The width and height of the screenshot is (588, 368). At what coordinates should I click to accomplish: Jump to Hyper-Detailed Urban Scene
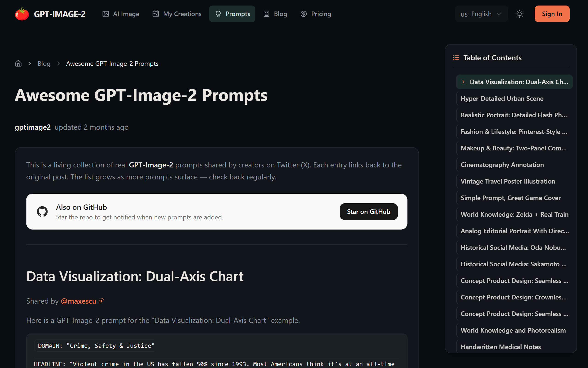(514, 99)
